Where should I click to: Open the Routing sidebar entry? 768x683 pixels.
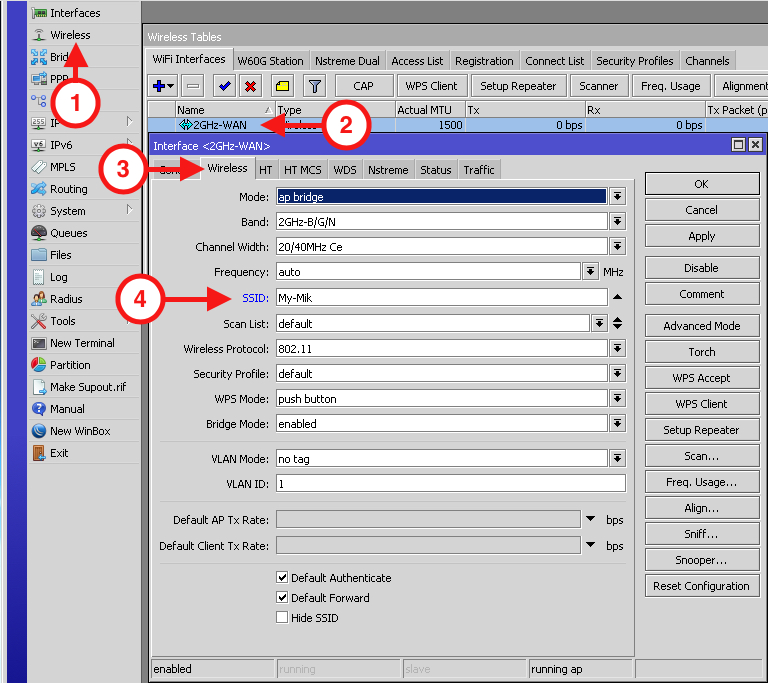pyautogui.click(x=84, y=189)
